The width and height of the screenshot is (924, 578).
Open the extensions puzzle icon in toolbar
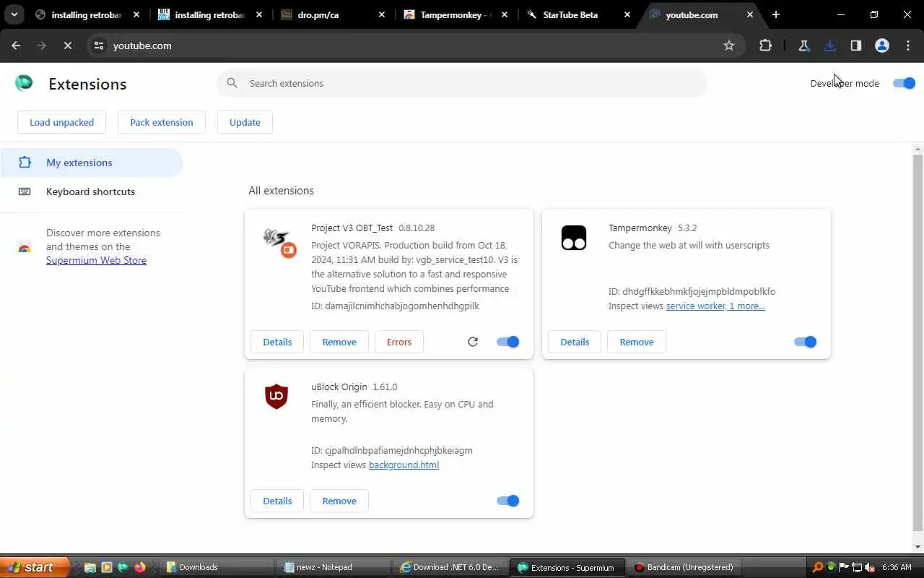click(x=765, y=46)
